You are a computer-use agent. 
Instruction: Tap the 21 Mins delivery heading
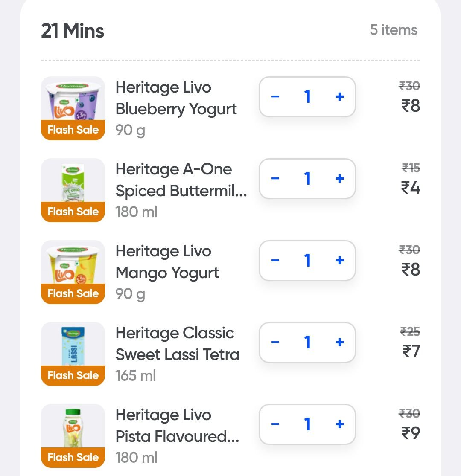[x=73, y=31]
